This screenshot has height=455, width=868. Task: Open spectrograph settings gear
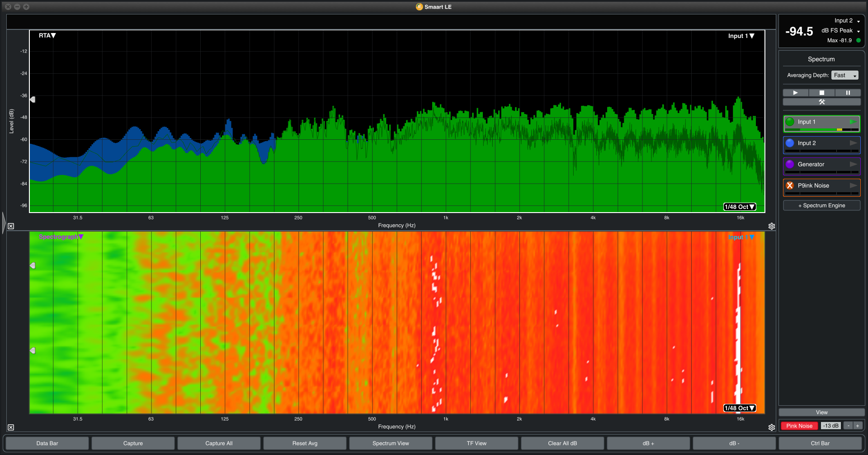pos(772,427)
